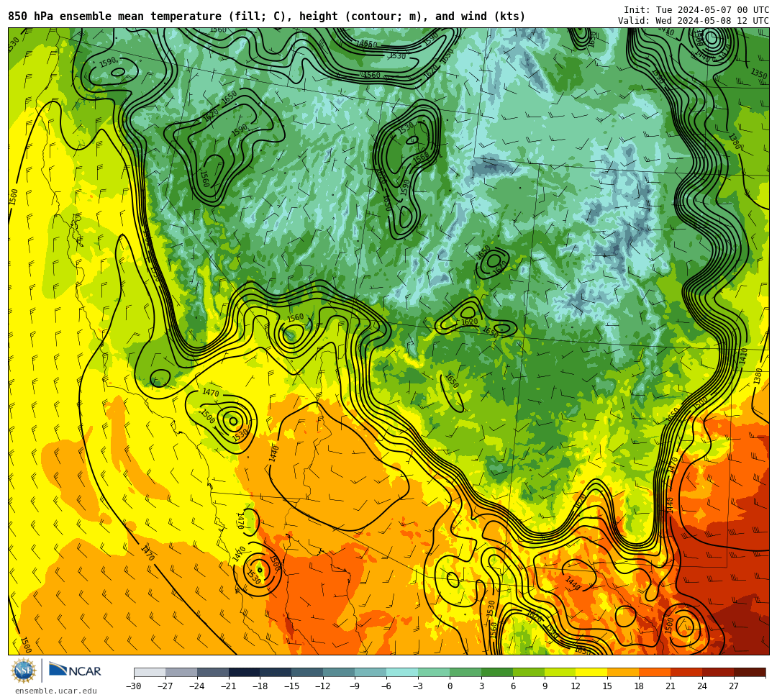The height and width of the screenshot is (700, 777).
Task: Click the '24' colorbar tick label
Action: coord(703,686)
